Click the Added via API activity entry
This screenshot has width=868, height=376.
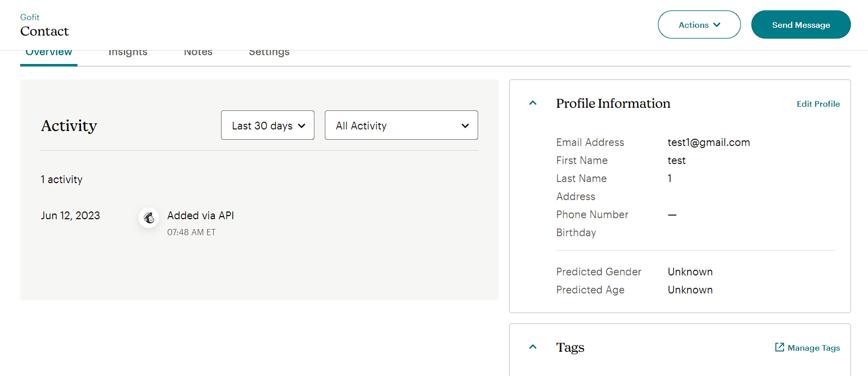(200, 215)
